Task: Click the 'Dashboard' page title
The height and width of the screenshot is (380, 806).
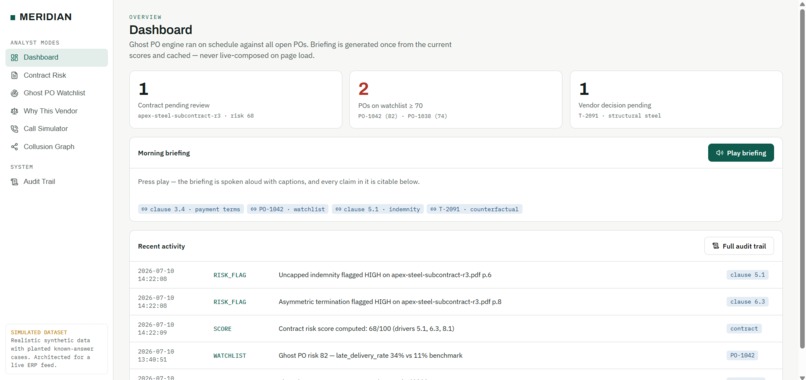Action: [160, 30]
